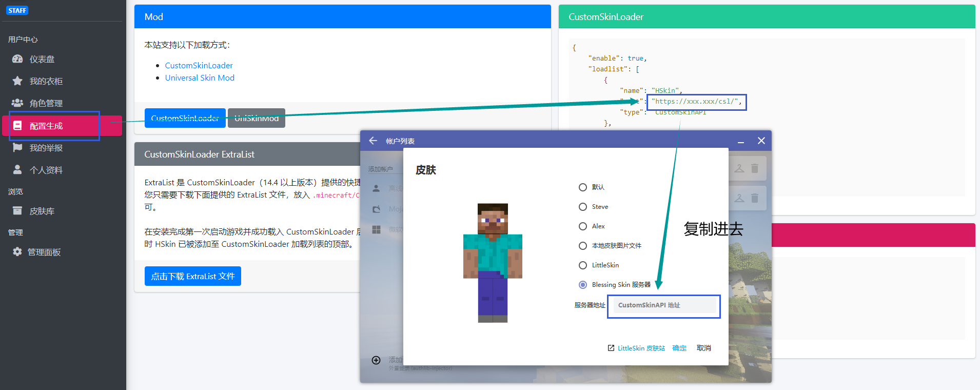Click the flag icon beside 我的举报

(17, 147)
